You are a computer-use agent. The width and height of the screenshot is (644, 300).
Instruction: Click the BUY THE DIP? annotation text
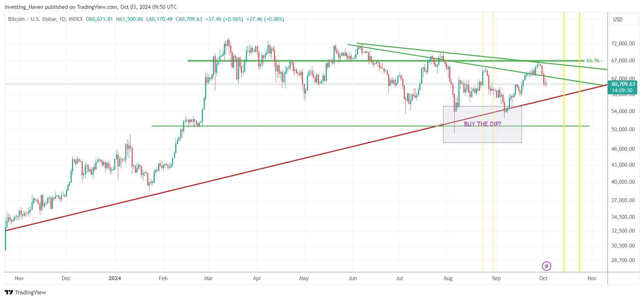(483, 124)
